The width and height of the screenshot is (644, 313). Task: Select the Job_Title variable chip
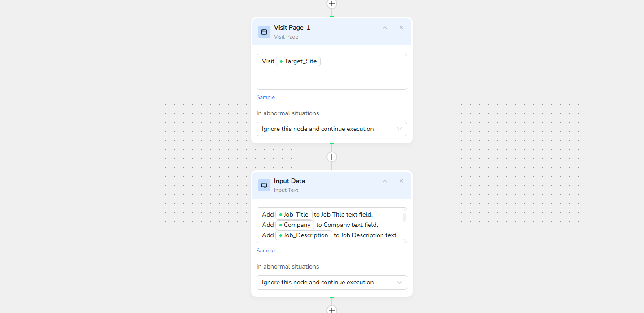294,215
